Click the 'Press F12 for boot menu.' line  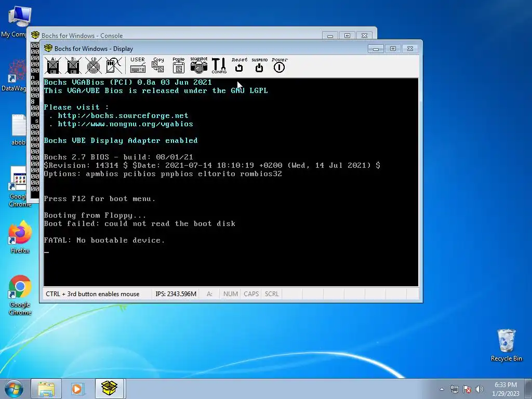[100, 199]
